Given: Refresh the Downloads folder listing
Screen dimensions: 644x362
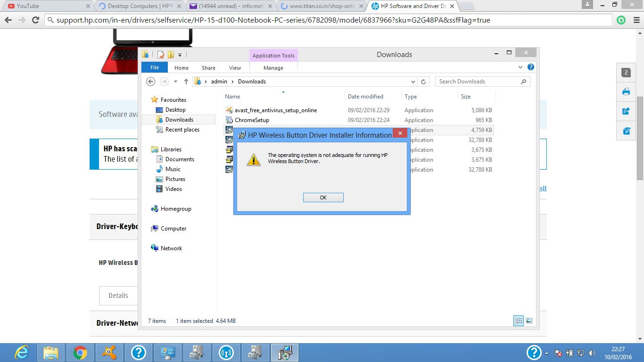Looking at the screenshot, I should tap(423, 82).
